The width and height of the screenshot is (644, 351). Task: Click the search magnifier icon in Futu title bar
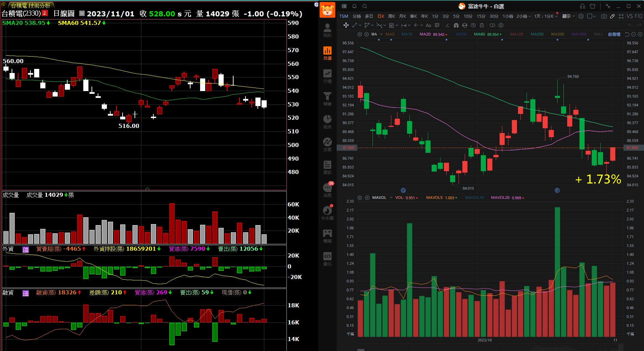(x=365, y=6)
